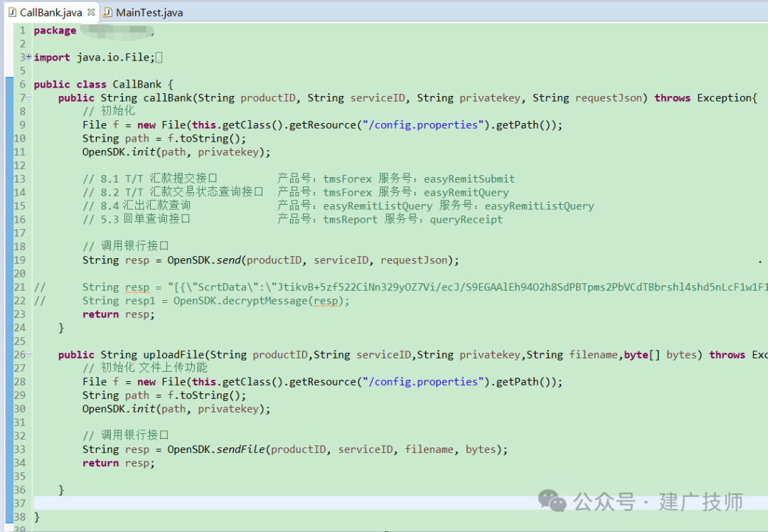Click comment "// 调用银行接口" on line 18
Image resolution: width=768 pixels, height=532 pixels.
125,245
